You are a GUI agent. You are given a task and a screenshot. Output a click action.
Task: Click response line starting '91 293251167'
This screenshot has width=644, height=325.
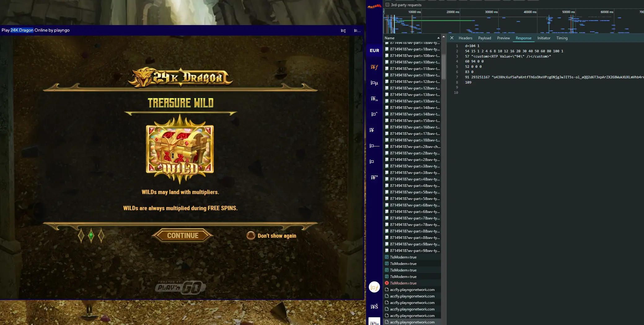(554, 77)
